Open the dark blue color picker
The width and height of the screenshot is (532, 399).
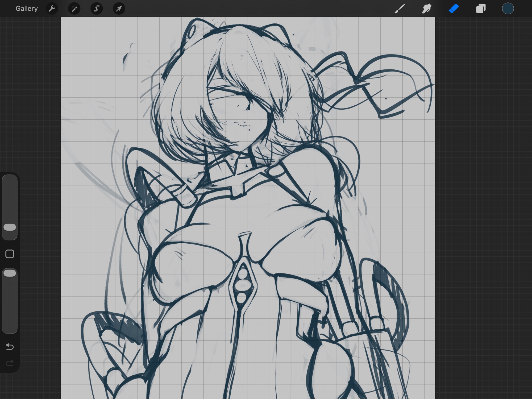pyautogui.click(x=508, y=9)
